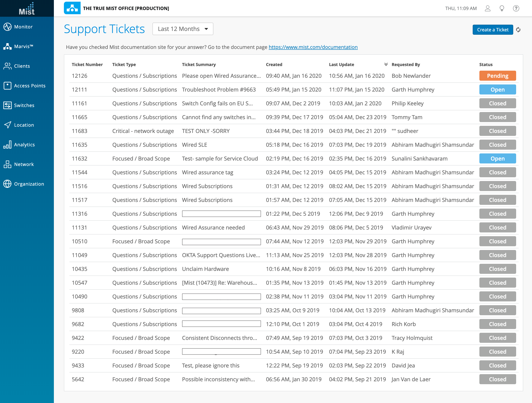Open the Switches section icon

click(x=8, y=105)
